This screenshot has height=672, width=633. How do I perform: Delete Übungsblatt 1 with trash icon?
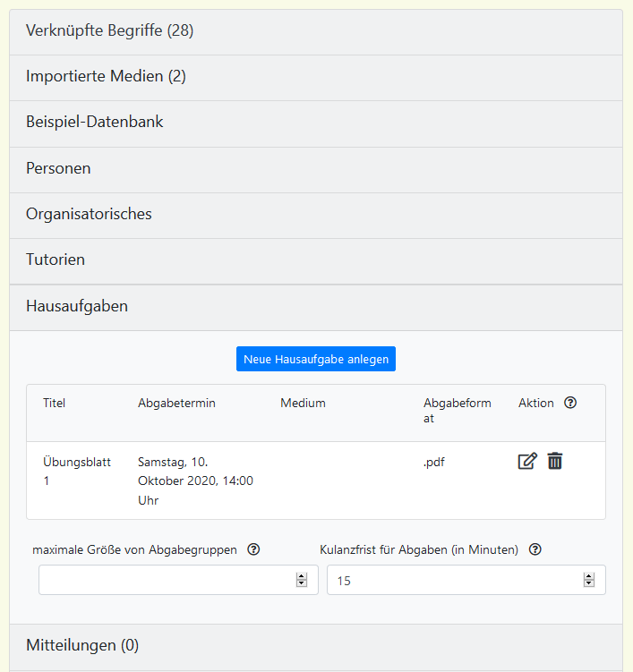pyautogui.click(x=555, y=462)
